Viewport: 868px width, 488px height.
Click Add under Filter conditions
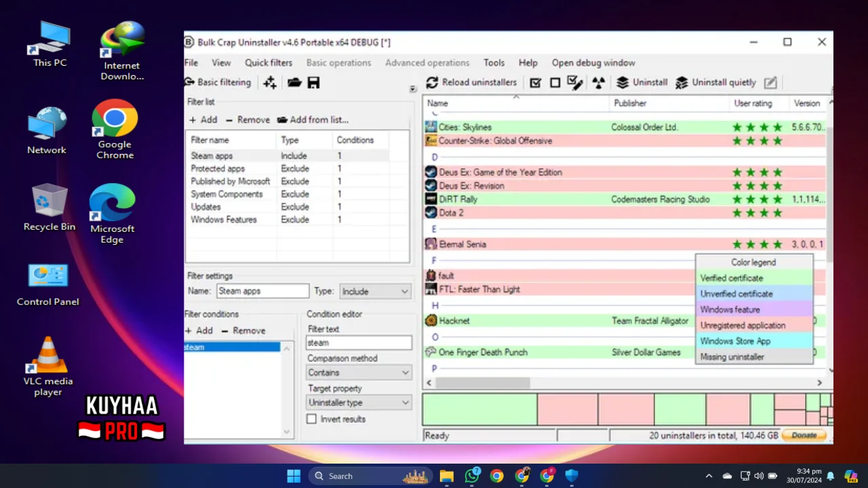point(199,331)
